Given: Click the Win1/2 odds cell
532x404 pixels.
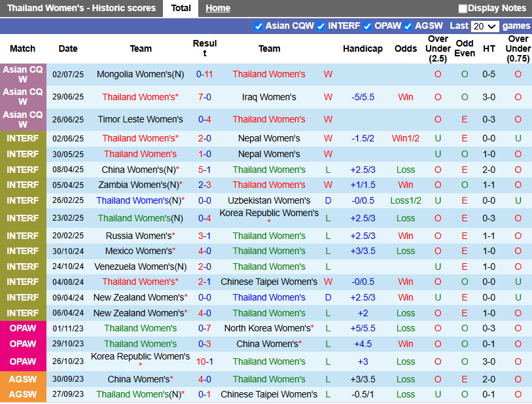Looking at the screenshot, I should click(406, 139).
